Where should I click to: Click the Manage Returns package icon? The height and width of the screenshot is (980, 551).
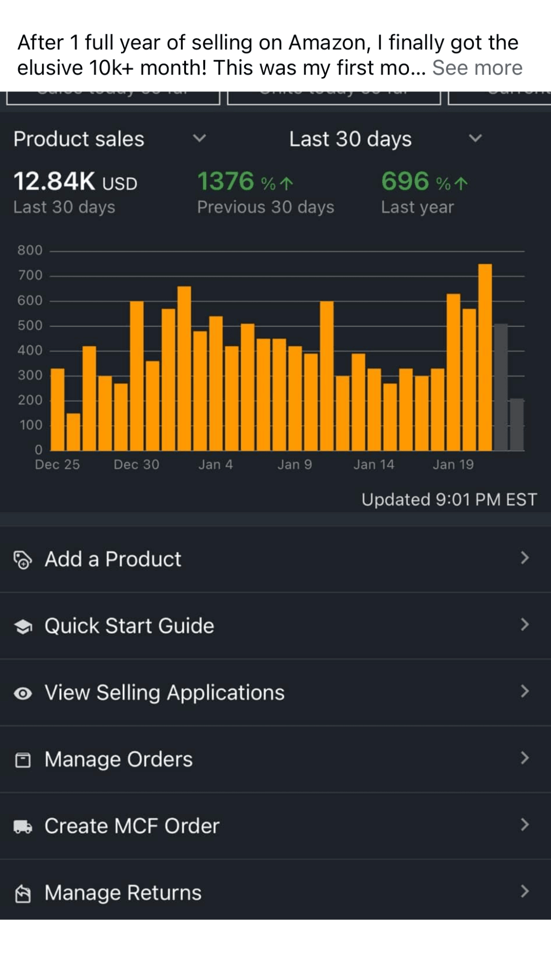pos(22,893)
